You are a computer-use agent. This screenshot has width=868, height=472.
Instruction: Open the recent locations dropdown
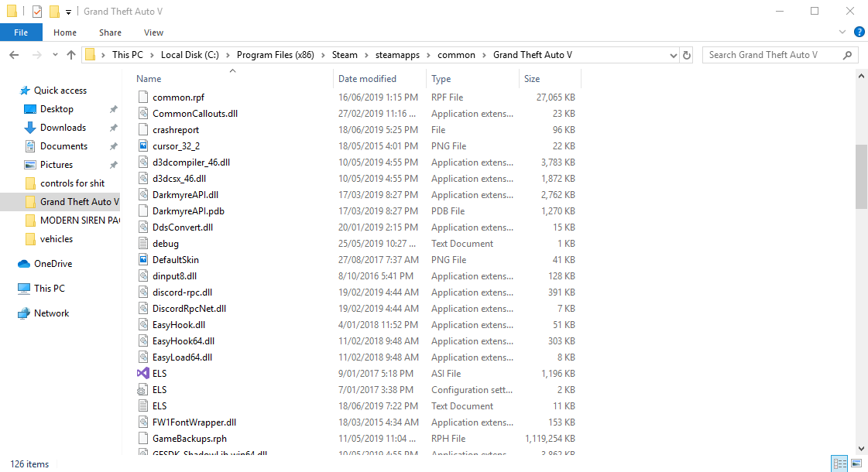tap(55, 55)
